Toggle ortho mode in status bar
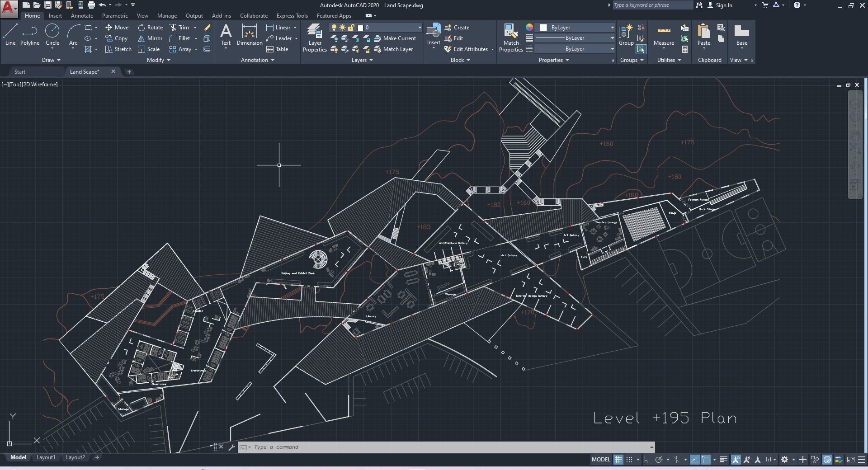The height and width of the screenshot is (470, 868). click(647, 460)
